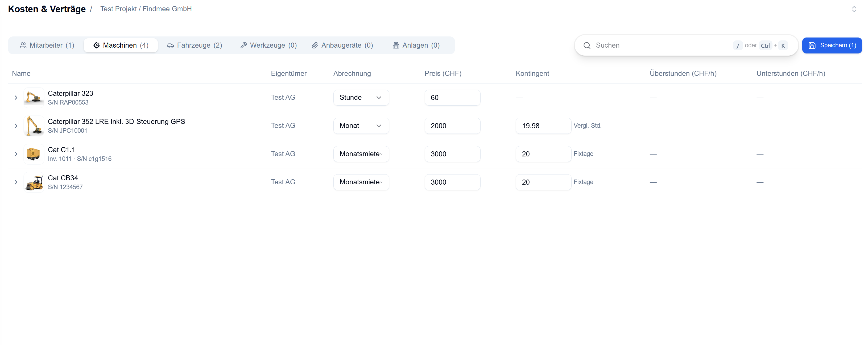The width and height of the screenshot is (868, 345).
Task: Click the Speichern (1) button
Action: pos(832,45)
